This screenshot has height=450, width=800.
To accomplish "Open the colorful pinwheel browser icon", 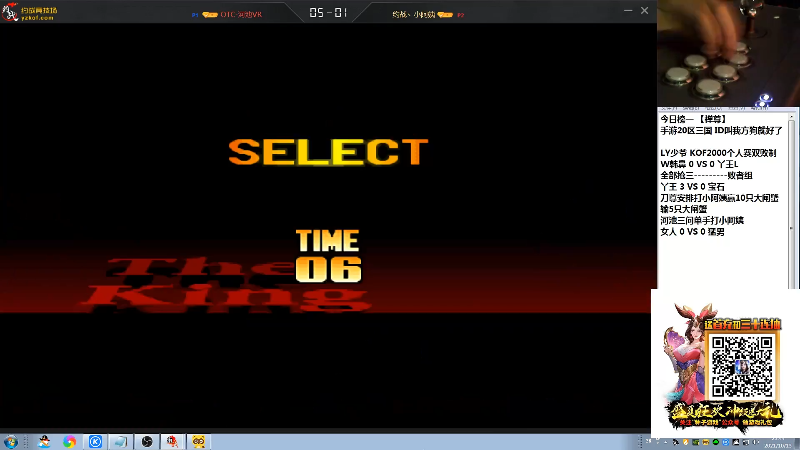I will point(69,441).
